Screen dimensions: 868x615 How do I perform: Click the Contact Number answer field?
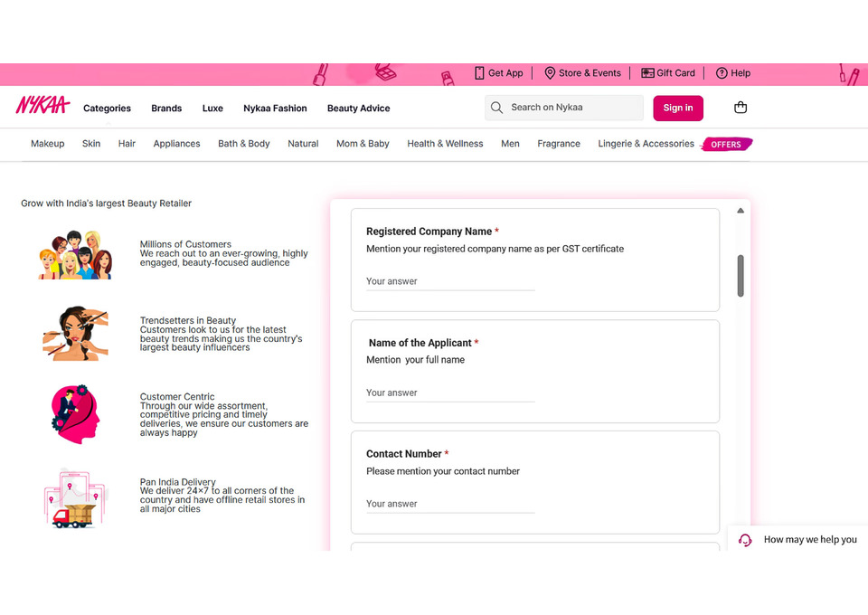click(x=450, y=505)
